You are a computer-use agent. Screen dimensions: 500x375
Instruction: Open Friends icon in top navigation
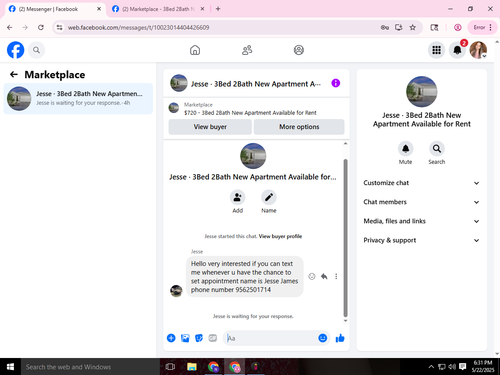point(247,50)
